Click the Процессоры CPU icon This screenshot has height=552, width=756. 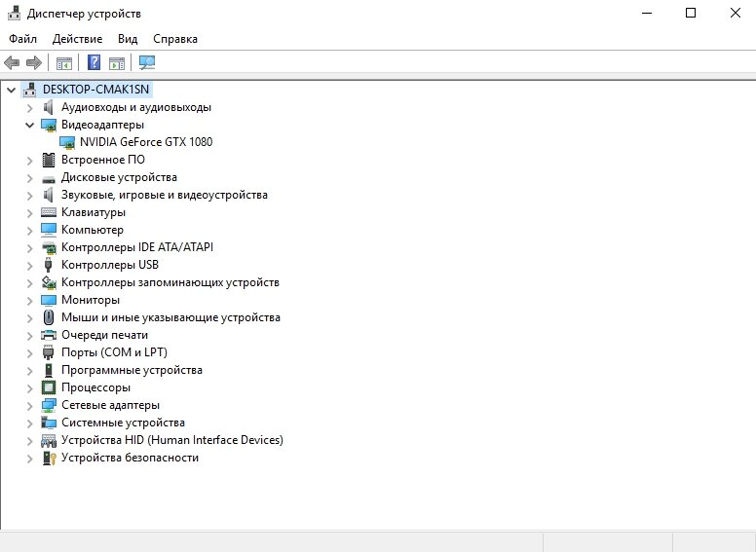tap(49, 387)
